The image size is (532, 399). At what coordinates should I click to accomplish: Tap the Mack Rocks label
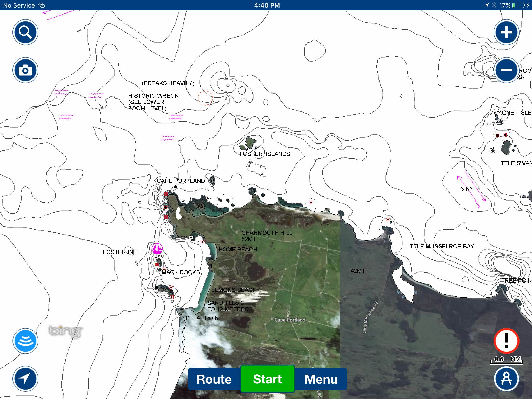click(181, 272)
